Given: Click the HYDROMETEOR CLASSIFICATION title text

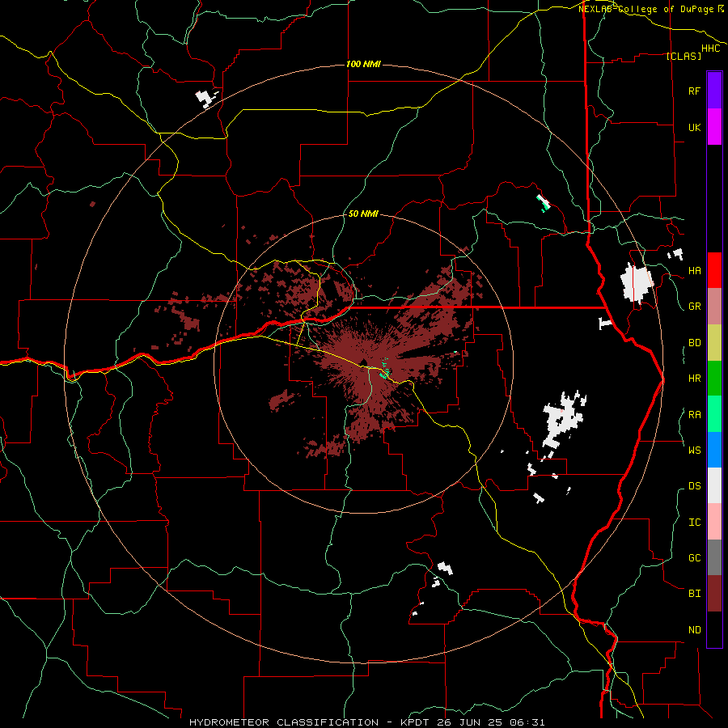Looking at the screenshot, I should [284, 722].
